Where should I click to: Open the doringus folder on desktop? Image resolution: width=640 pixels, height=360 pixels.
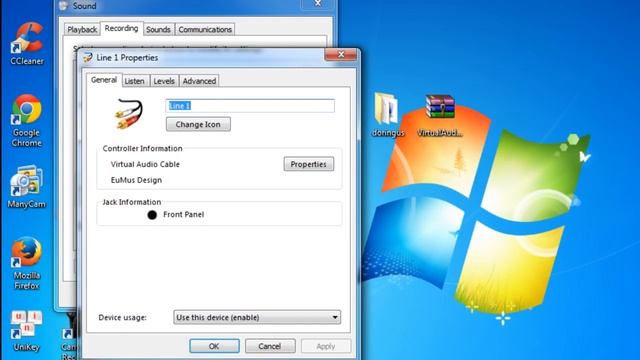pyautogui.click(x=387, y=115)
